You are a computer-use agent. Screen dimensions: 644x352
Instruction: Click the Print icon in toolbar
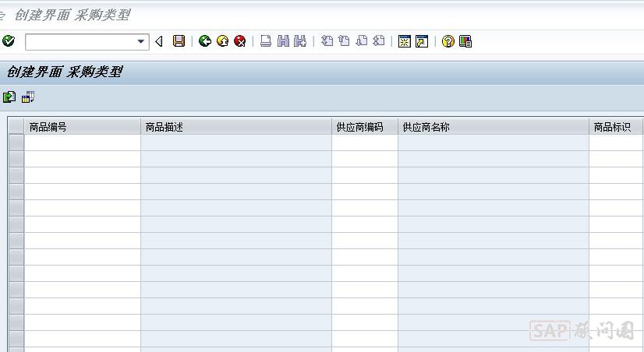[x=266, y=41]
